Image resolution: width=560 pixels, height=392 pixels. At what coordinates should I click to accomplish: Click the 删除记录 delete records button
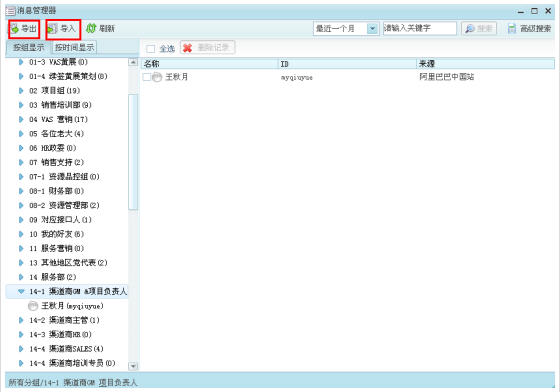208,48
